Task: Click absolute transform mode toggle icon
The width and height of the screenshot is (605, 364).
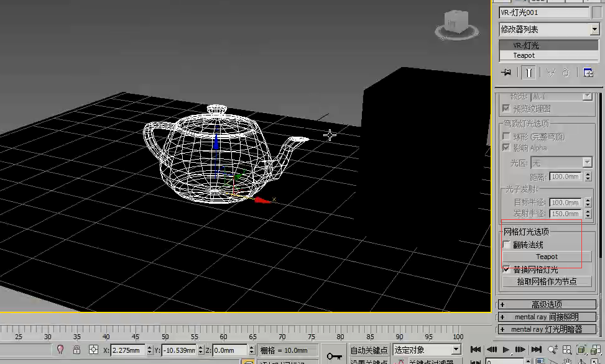Action: pyautogui.click(x=93, y=350)
